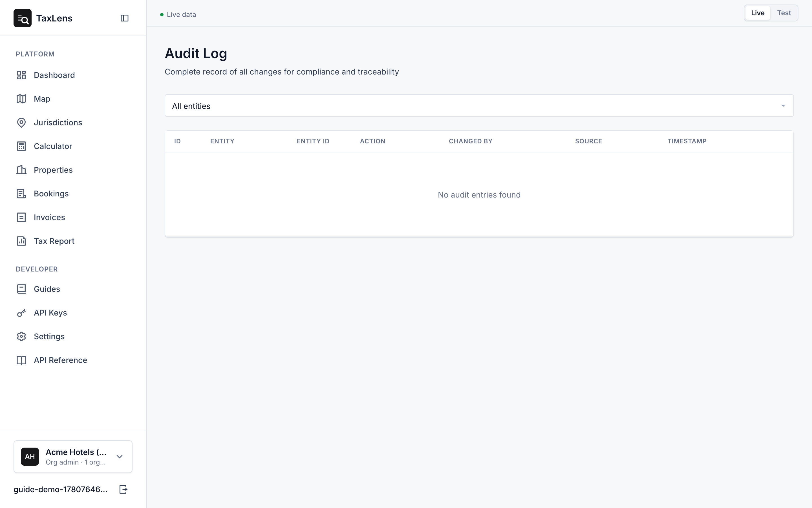Screen dimensions: 812x508
Task: Click the Audit Log heading
Action: click(x=196, y=53)
